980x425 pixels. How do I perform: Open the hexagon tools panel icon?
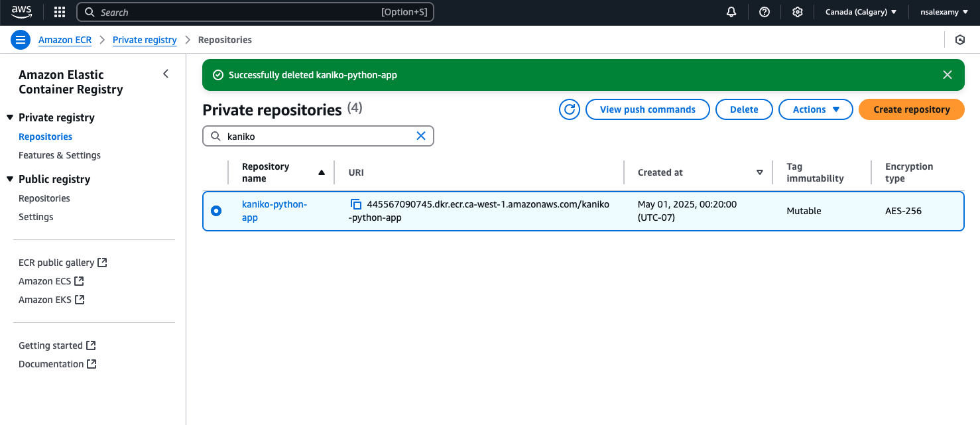click(x=960, y=40)
